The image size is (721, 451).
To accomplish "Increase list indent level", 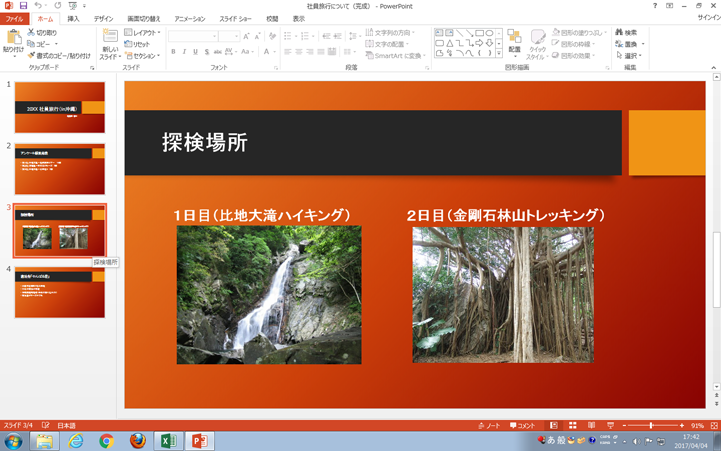I will tap(338, 36).
